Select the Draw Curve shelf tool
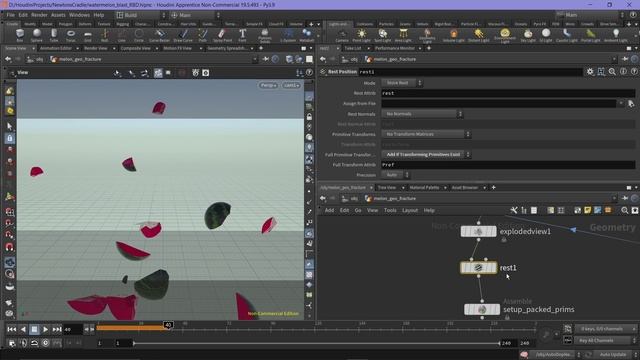Screen dimensions: 640x360 pos(183,35)
